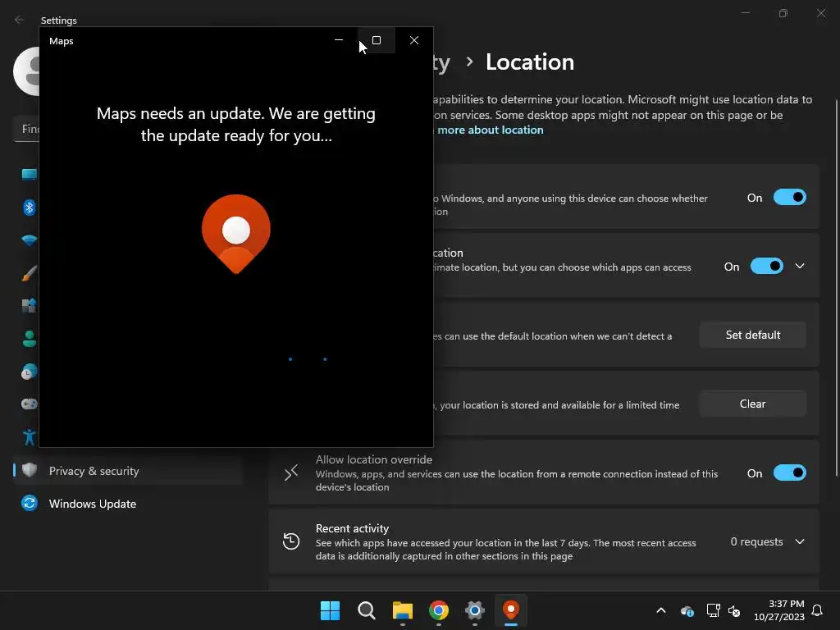Click the Recent activity history icon
The image size is (840, 630).
click(x=291, y=541)
